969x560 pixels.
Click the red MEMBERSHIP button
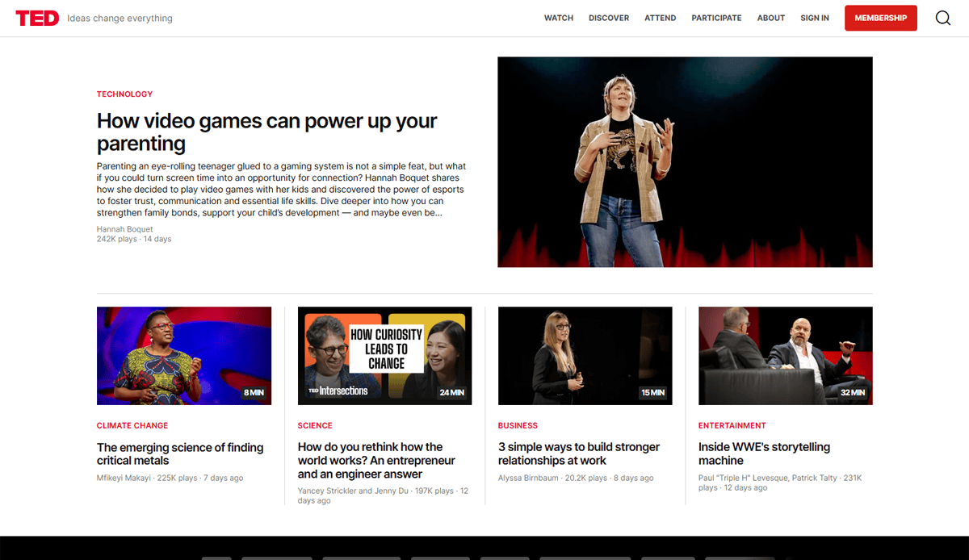pos(880,17)
